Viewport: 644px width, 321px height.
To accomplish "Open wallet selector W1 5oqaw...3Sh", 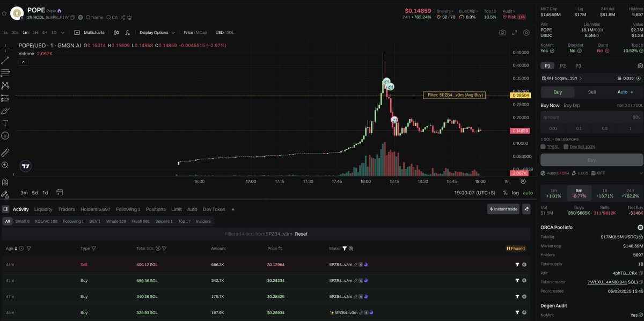I will [x=562, y=78].
